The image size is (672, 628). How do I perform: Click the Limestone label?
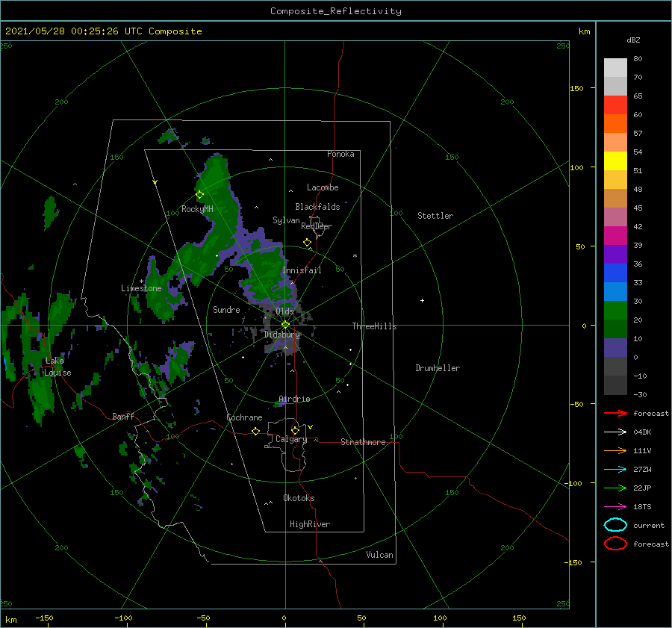141,288
